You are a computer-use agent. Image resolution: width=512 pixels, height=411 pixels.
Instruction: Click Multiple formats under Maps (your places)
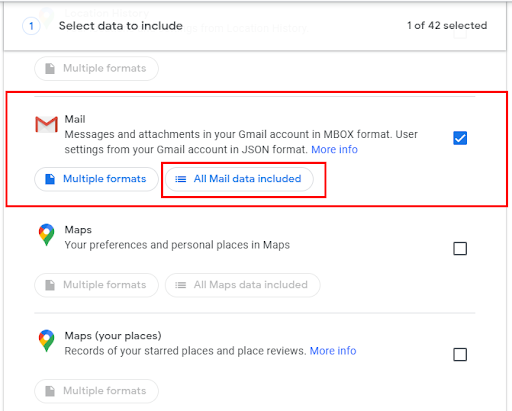(x=96, y=391)
